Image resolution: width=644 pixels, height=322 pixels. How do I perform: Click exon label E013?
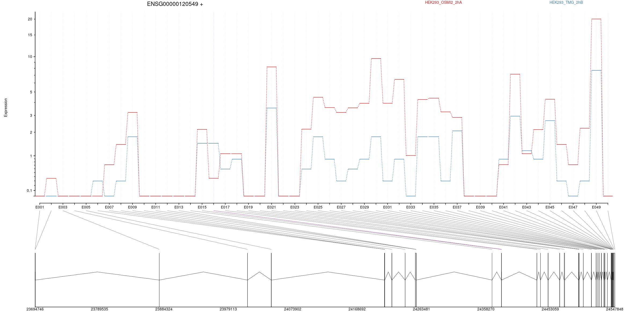tap(179, 207)
